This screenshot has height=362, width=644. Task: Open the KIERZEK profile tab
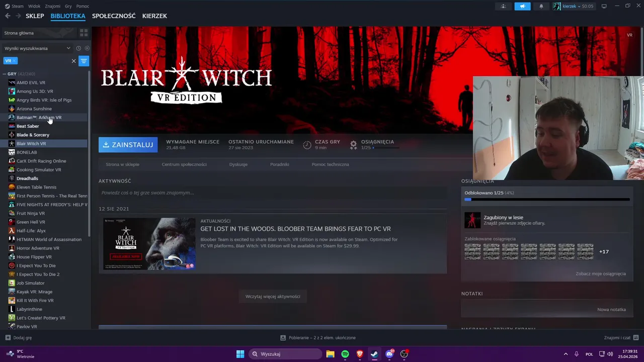[x=154, y=16]
